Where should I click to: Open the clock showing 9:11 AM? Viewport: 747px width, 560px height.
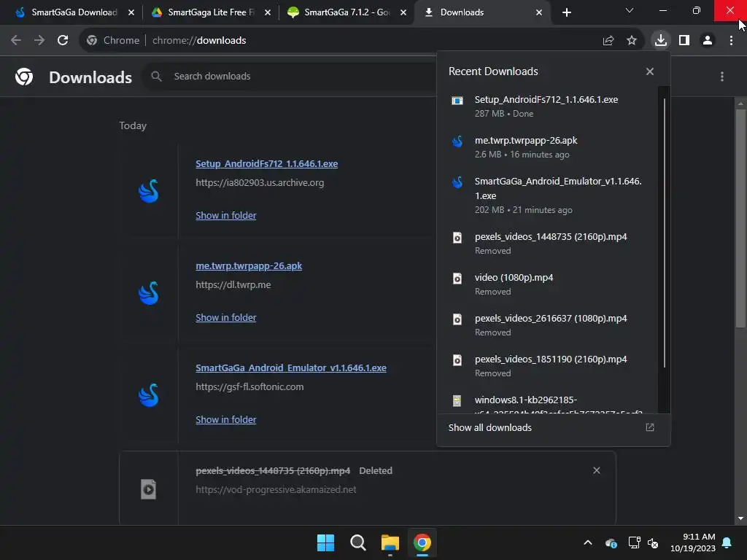point(693,542)
